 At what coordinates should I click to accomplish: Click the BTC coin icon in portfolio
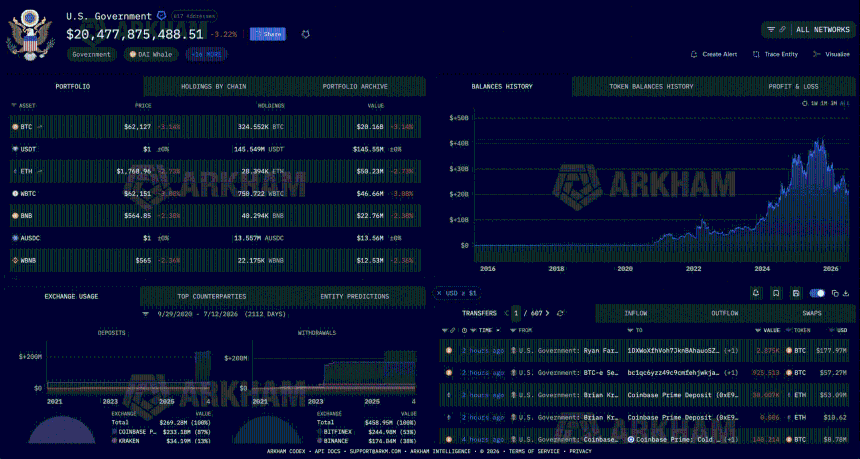click(14, 127)
